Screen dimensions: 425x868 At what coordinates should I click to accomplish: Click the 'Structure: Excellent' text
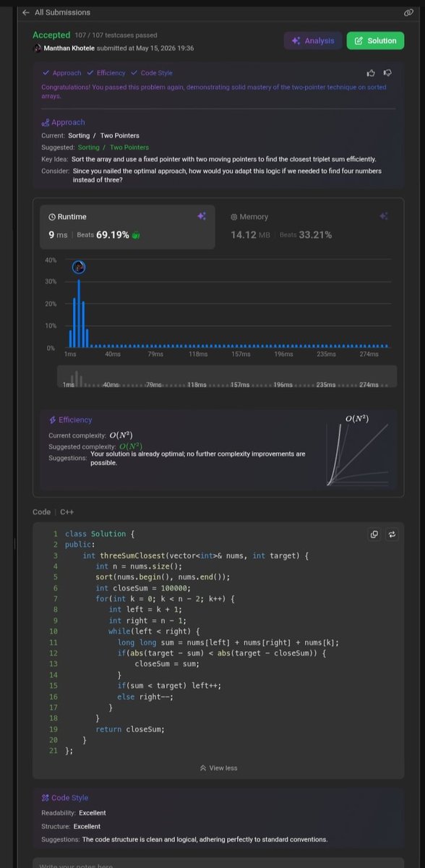pyautogui.click(x=71, y=826)
